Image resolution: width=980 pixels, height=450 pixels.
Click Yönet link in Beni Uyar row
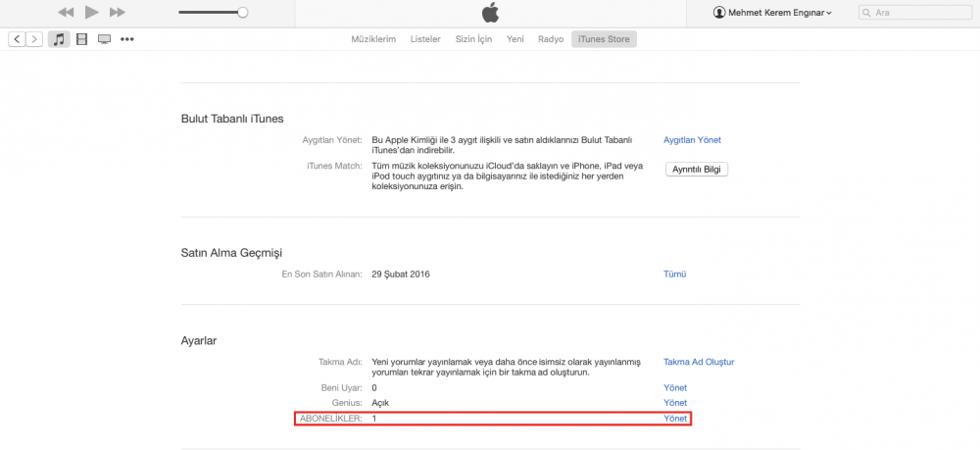675,387
